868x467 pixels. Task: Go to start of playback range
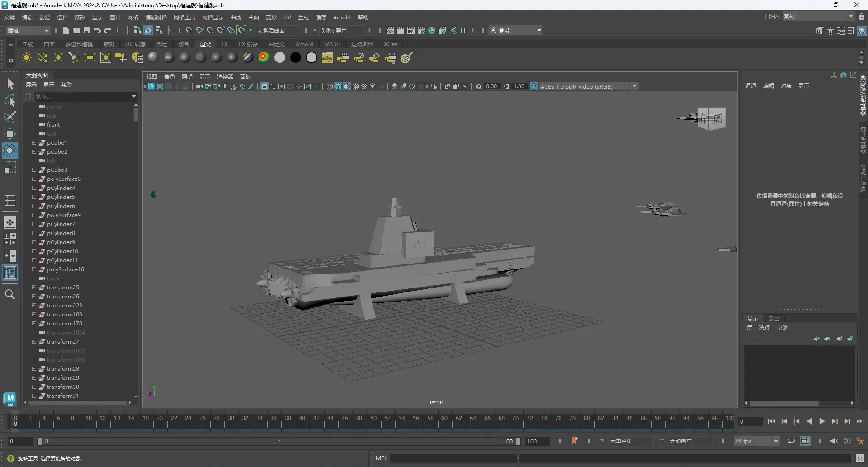[771, 421]
